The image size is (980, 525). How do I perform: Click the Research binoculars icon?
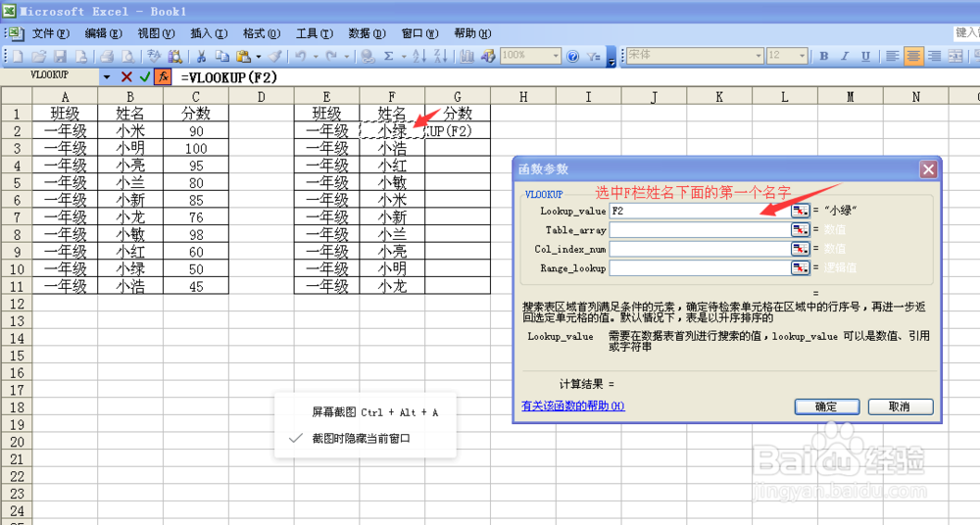[175, 56]
